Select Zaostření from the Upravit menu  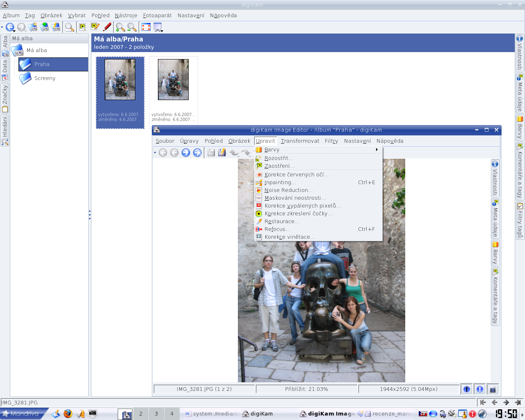click(318, 166)
